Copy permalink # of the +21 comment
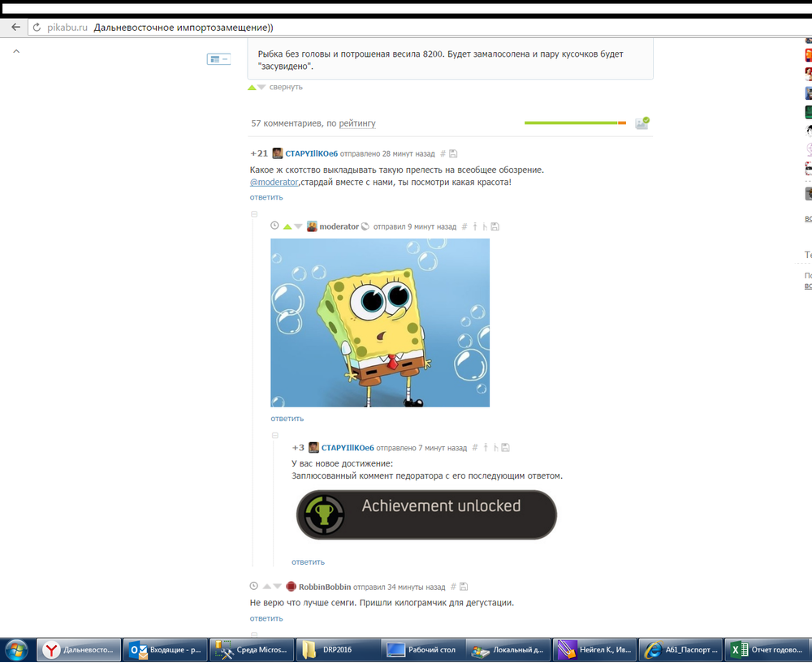Screen dimensions: 812x667 pos(443,153)
